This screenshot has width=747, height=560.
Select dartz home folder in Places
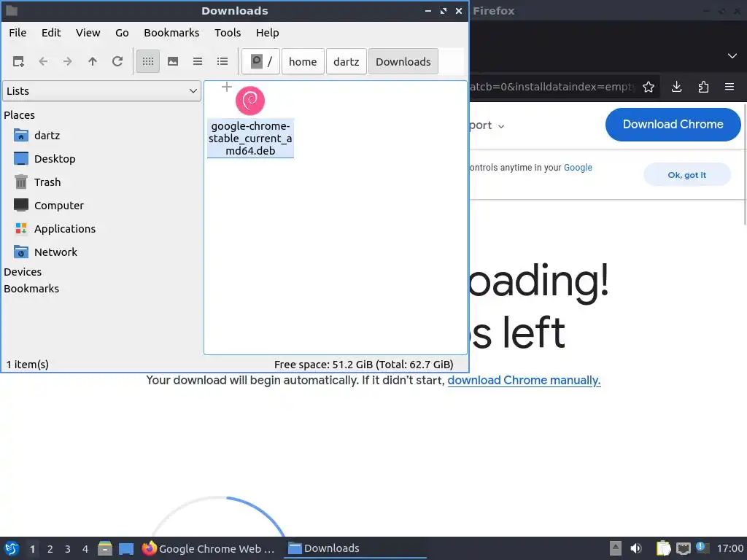tap(47, 135)
